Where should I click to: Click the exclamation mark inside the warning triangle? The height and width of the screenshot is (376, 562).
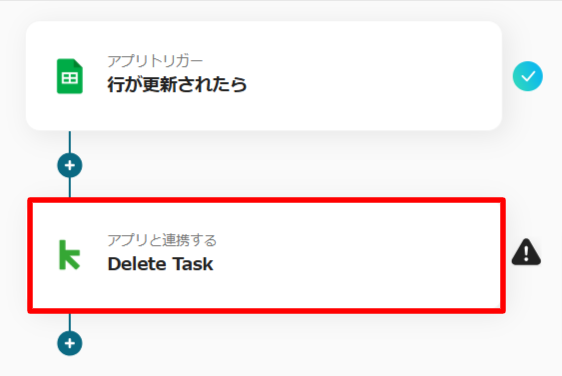click(526, 253)
